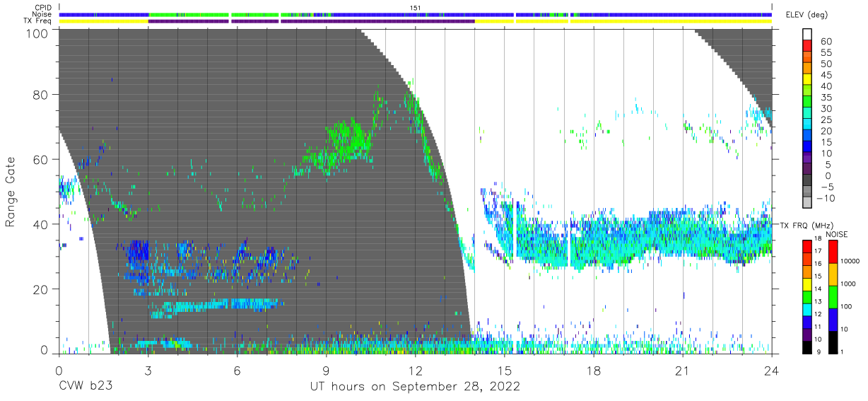The image size is (868, 401).
Task: Pick the yellow 14–15 MHz TX frequency swatch
Action: [808, 284]
